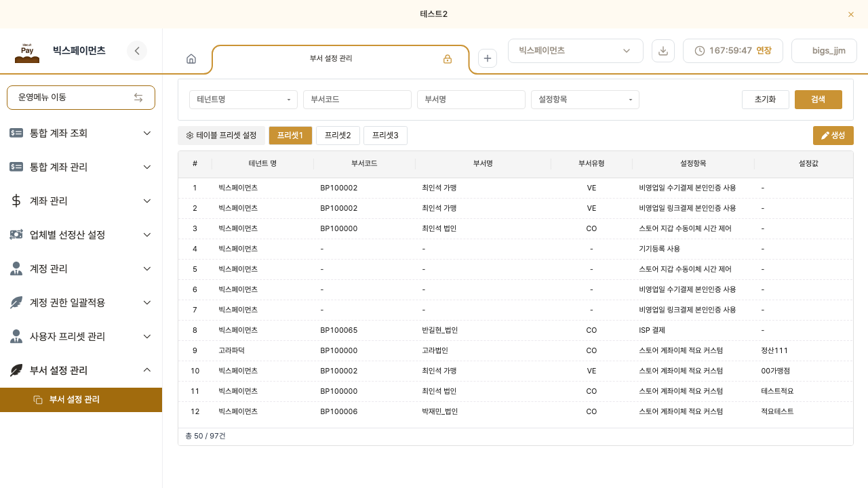
Task: Expand the 통합 계좌 조회 menu
Action: (x=81, y=133)
